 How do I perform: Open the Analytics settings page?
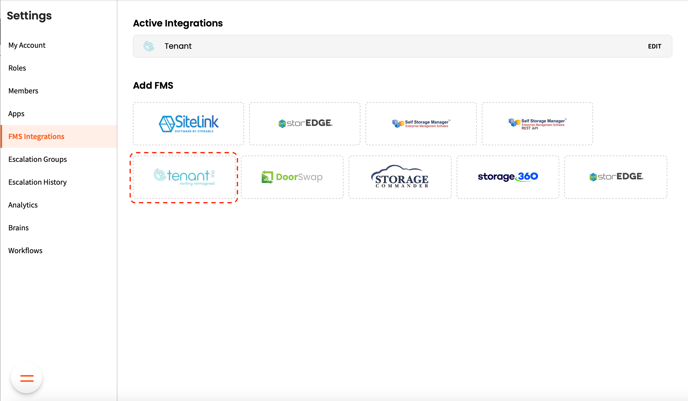[x=23, y=205]
